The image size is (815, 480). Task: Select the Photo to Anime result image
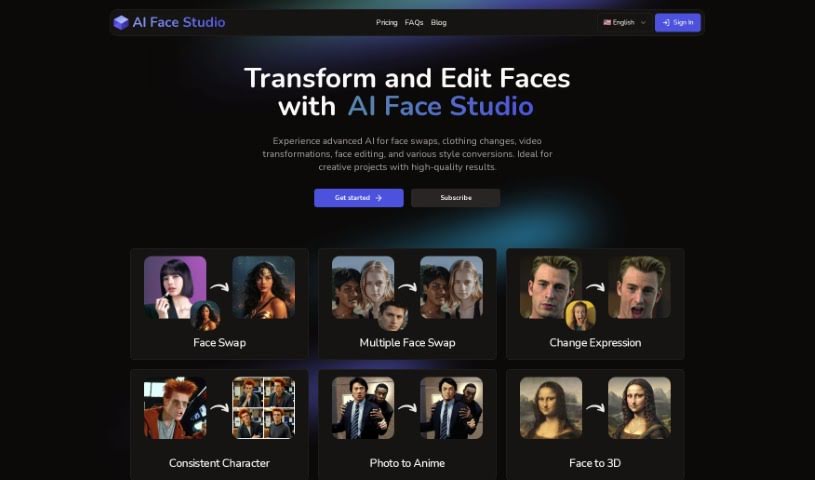(x=451, y=408)
